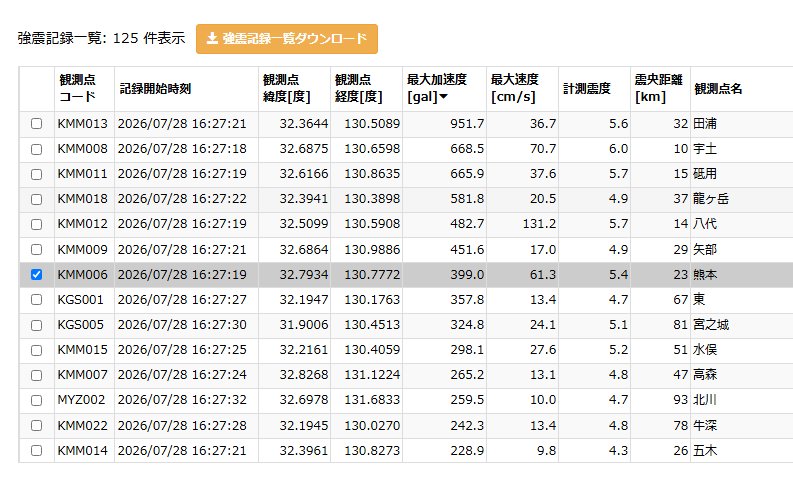Click the download icon in the orange button
Image resolution: width=793 pixels, height=493 pixels.
point(212,38)
